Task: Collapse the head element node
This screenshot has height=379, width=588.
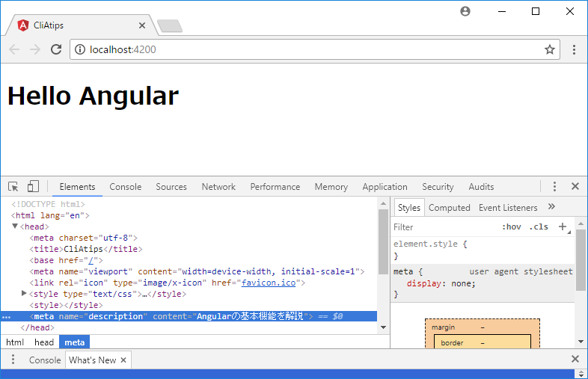Action: (15, 226)
